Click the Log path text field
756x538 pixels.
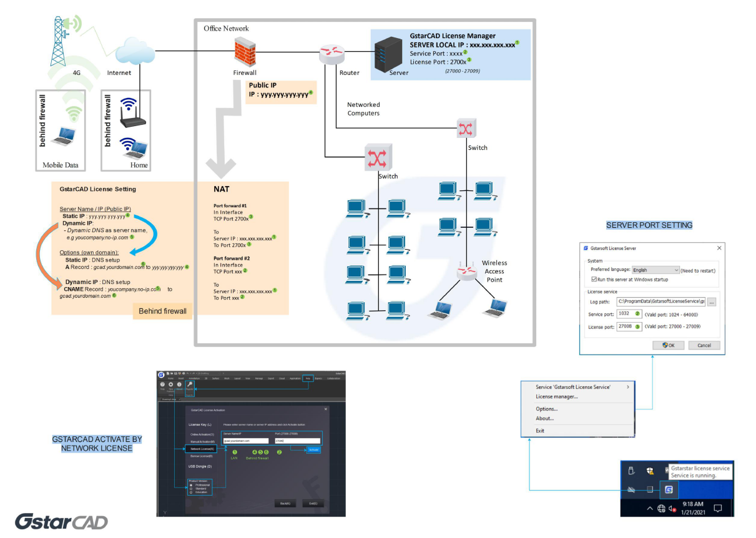click(660, 301)
